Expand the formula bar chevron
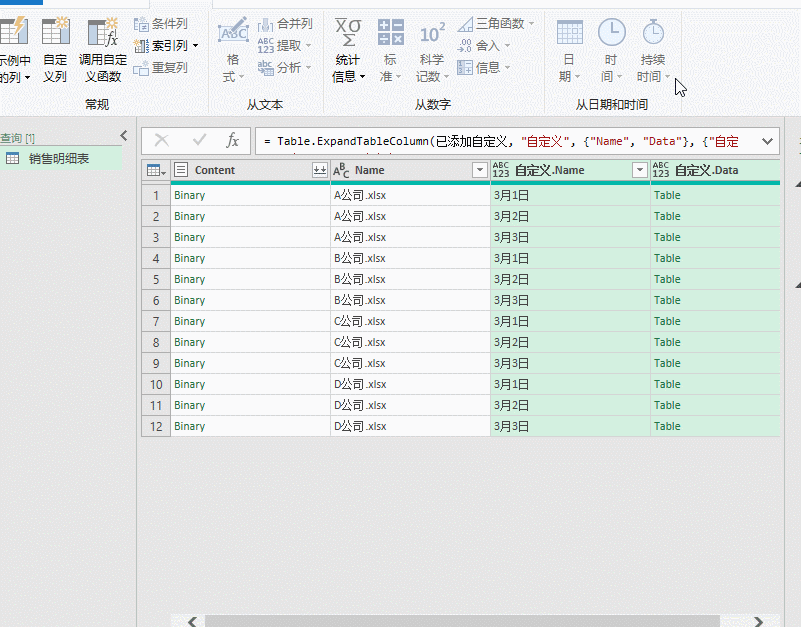Viewport: 801px width, 627px height. (x=767, y=141)
